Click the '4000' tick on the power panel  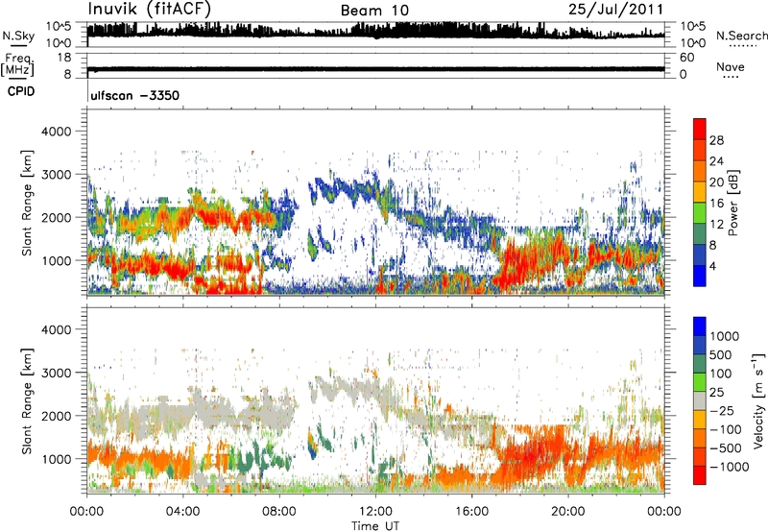pyautogui.click(x=57, y=132)
